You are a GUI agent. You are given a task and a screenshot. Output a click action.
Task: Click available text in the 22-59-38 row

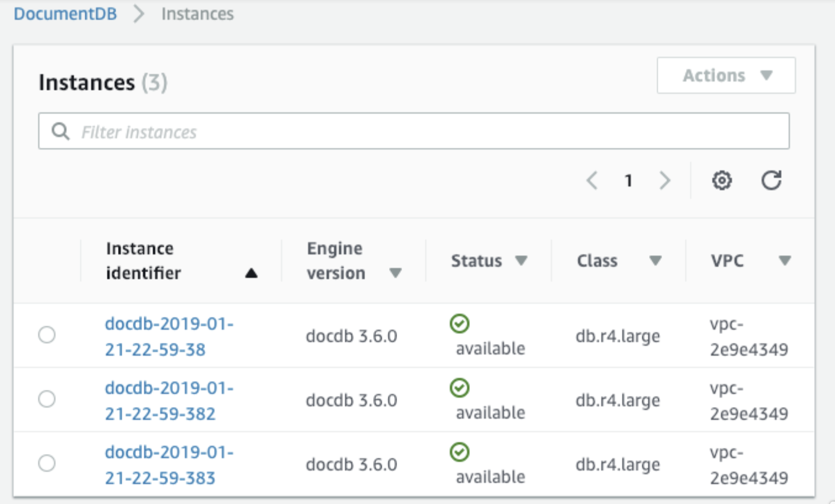[490, 348]
